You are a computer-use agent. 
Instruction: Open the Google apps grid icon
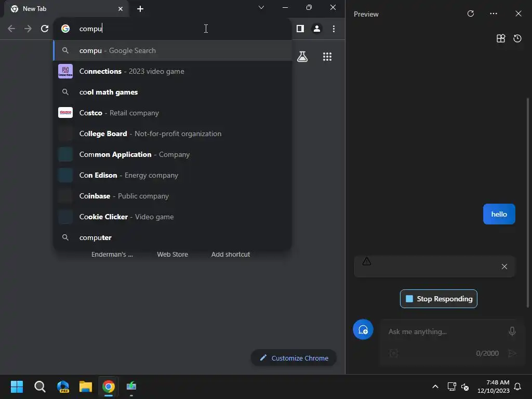click(327, 57)
